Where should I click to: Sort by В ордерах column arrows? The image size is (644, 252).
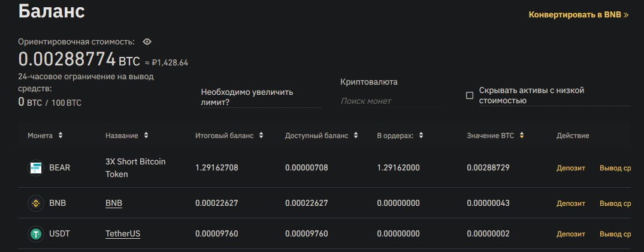[x=421, y=135]
